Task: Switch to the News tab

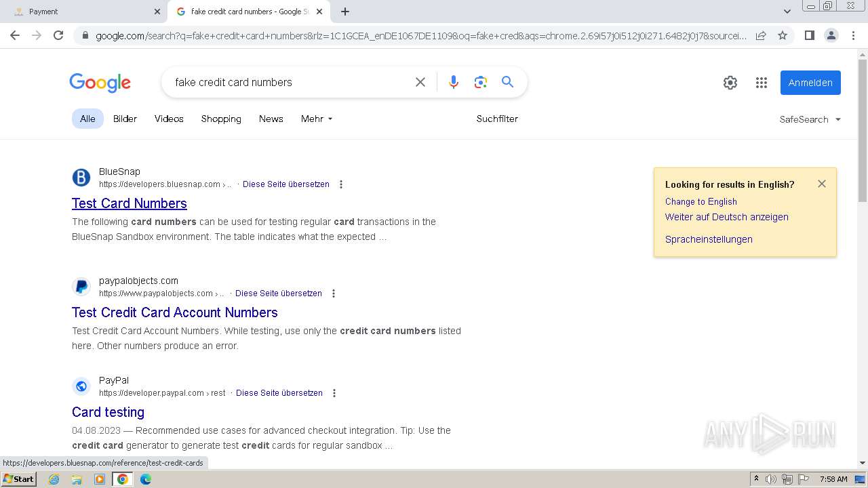Action: [x=271, y=119]
